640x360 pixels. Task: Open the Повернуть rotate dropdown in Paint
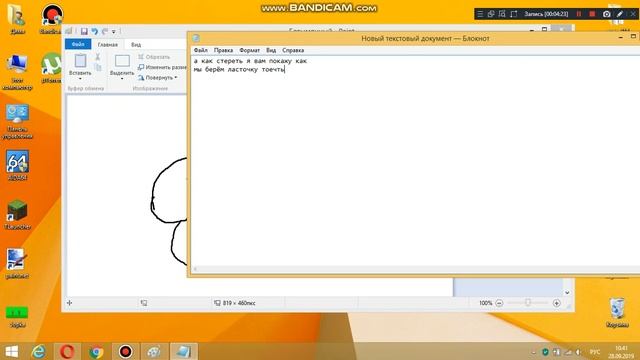tap(158, 78)
